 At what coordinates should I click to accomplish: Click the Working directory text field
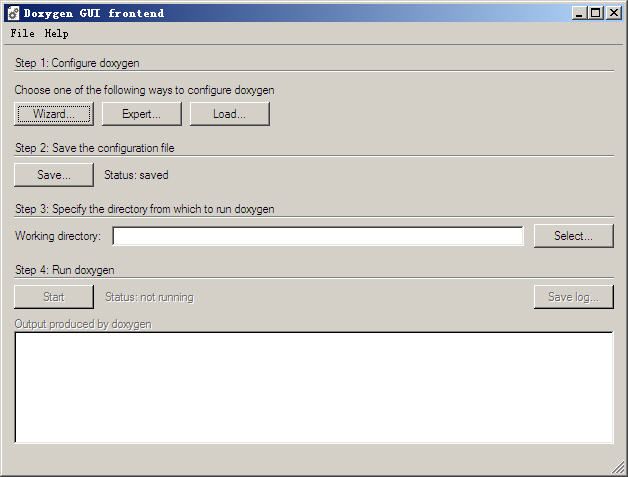pos(318,236)
